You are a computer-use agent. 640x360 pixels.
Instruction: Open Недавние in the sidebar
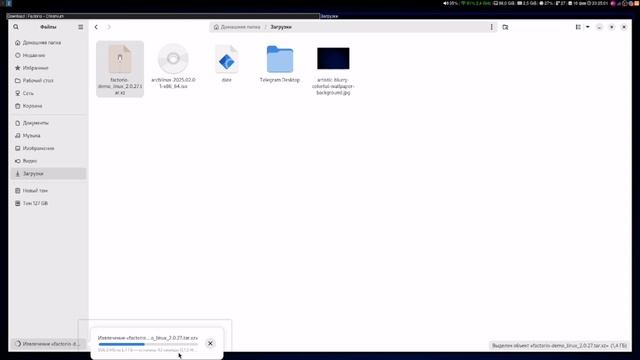click(x=48, y=55)
